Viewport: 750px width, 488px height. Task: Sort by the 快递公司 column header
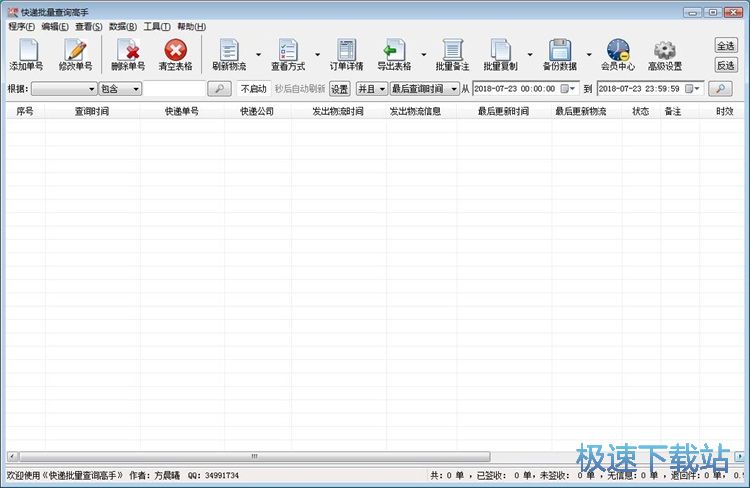click(257, 111)
